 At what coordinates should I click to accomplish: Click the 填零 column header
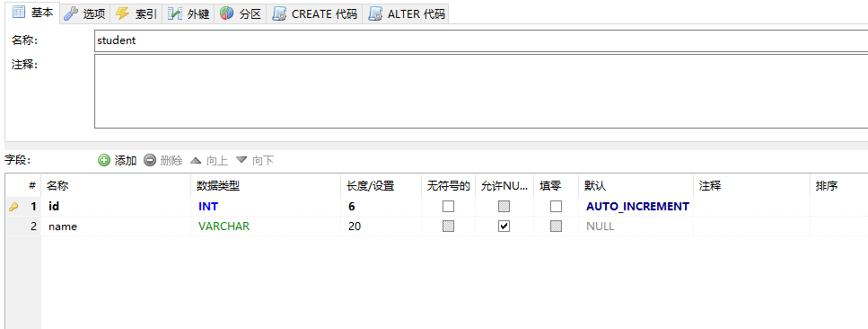[557, 186]
